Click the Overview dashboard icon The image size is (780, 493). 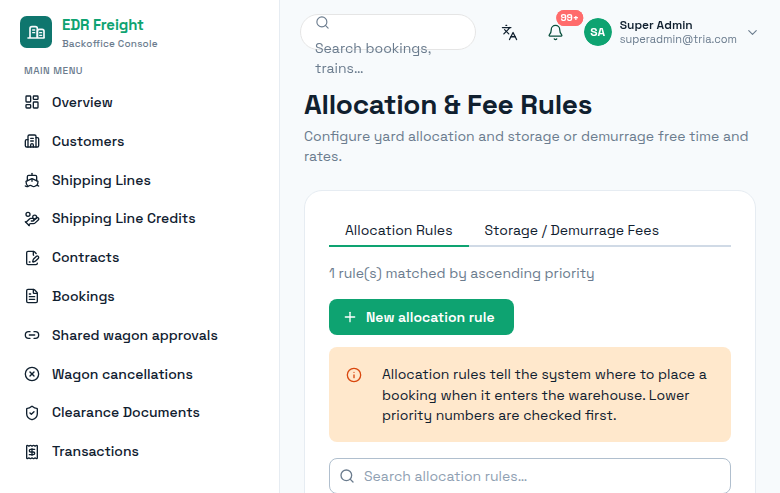[x=32, y=102]
